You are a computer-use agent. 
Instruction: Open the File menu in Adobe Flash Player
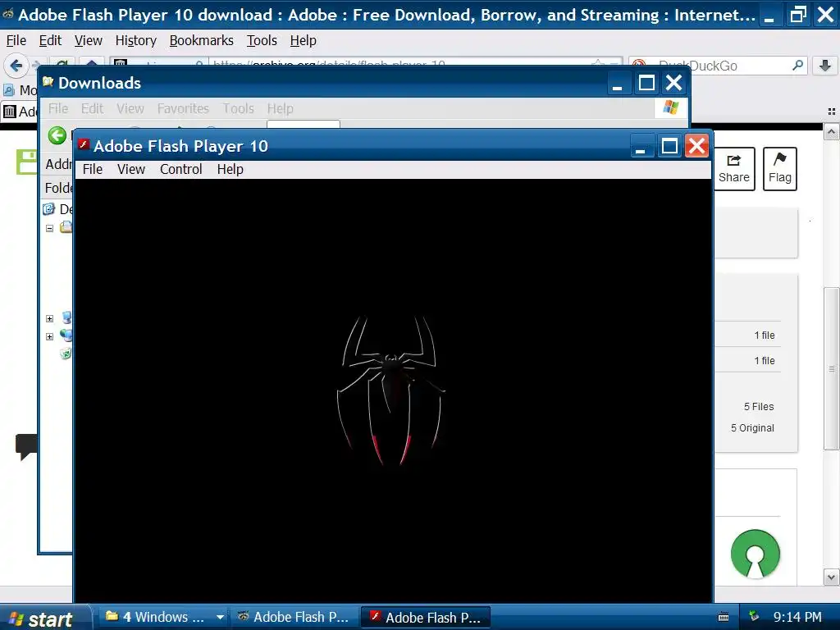(x=92, y=169)
